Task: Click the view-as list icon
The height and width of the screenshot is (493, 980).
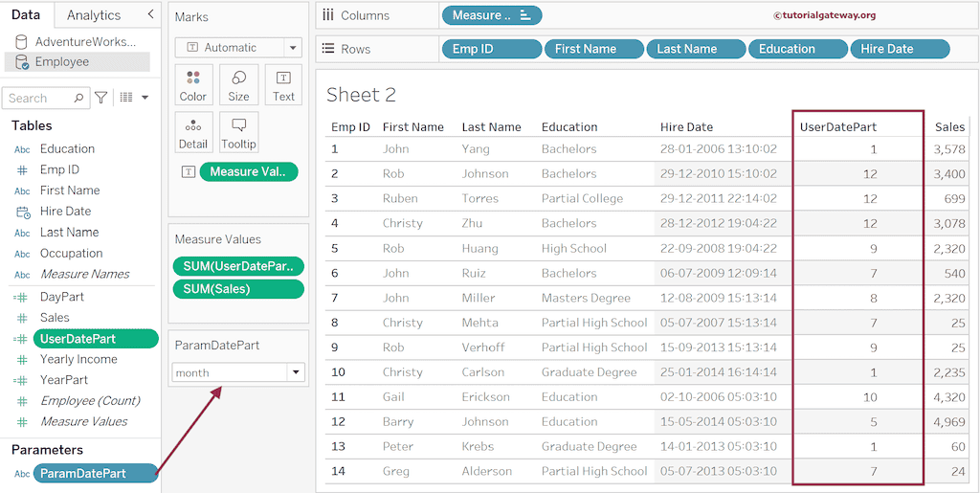Action: pos(126,98)
